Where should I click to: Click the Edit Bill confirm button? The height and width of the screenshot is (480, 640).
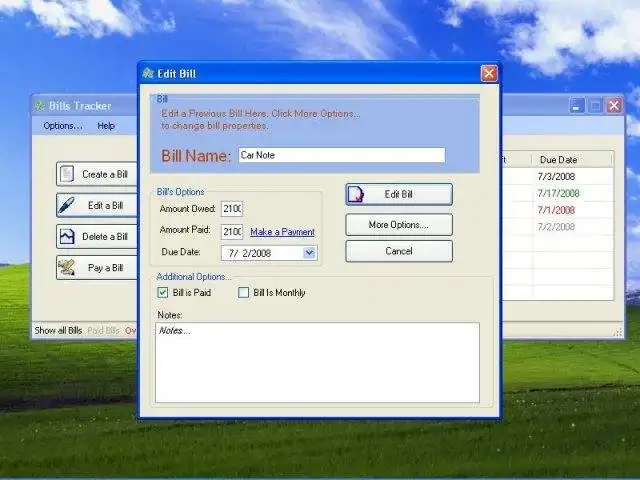click(x=399, y=194)
